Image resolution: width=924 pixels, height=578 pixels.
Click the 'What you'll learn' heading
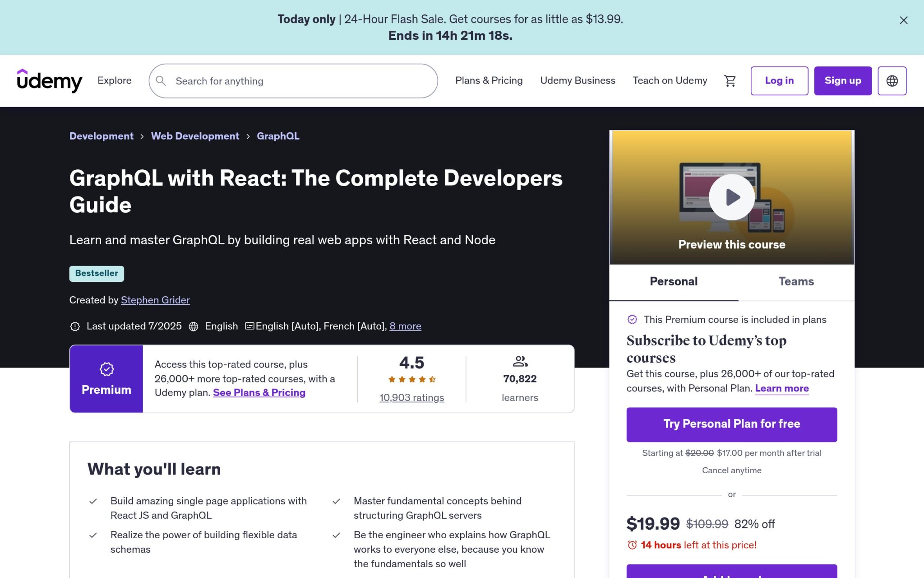pyautogui.click(x=154, y=469)
